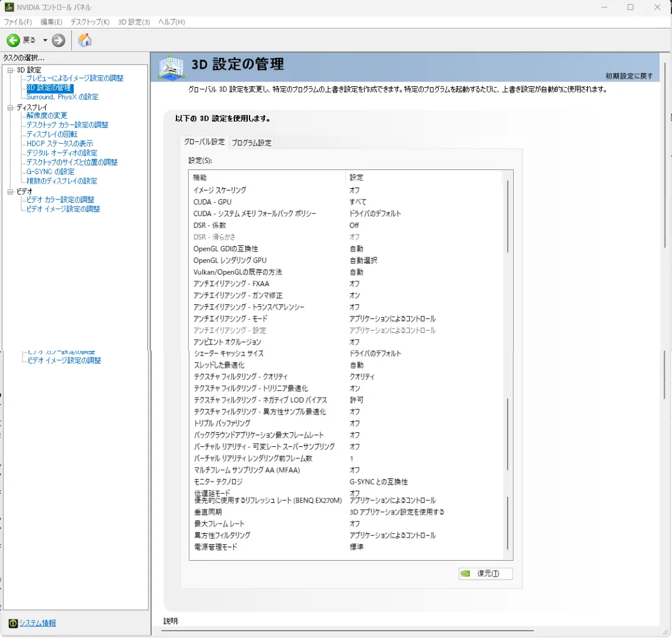Click the 3D 設定の管理 header icon
The height and width of the screenshot is (638, 672).
pos(172,67)
